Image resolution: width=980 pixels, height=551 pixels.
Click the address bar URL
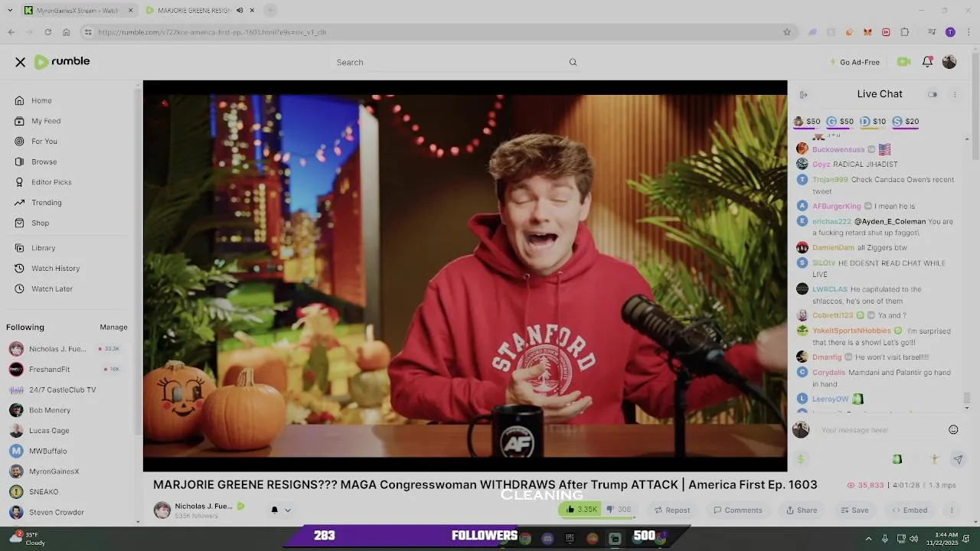tap(212, 32)
